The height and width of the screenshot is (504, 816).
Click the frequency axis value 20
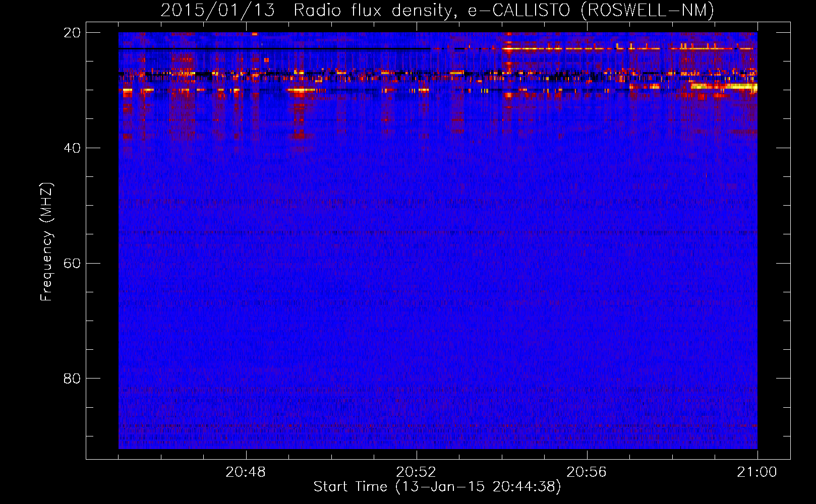72,33
